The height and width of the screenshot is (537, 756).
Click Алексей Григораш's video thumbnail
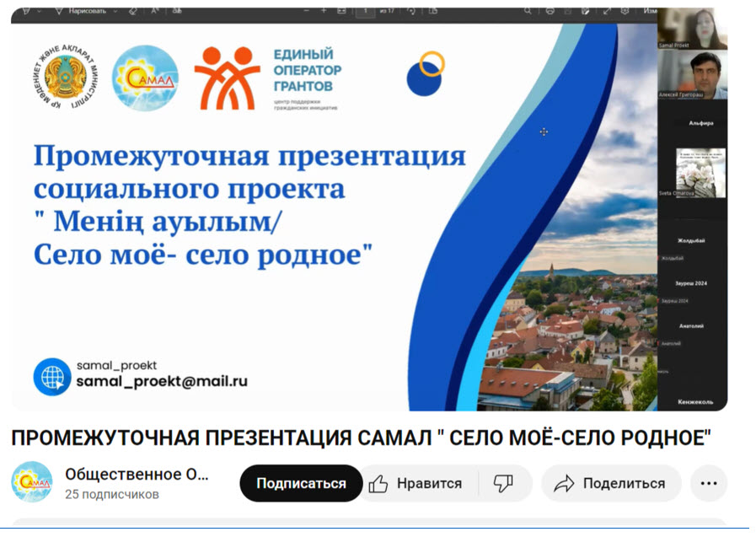coord(692,74)
